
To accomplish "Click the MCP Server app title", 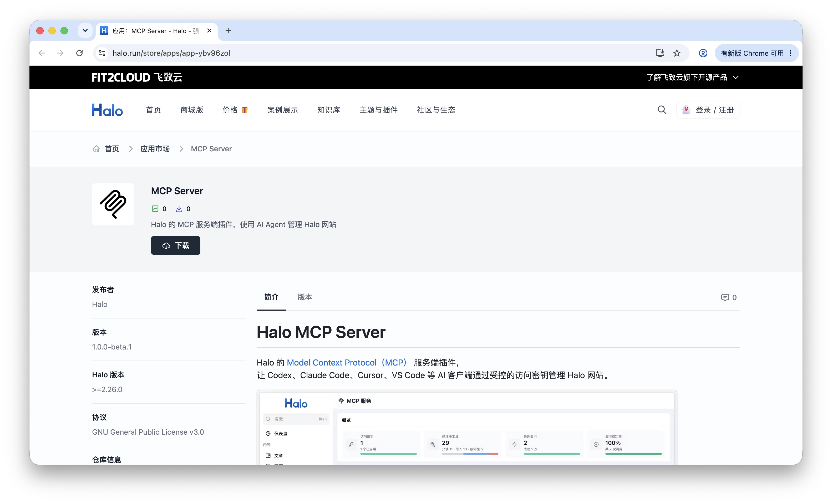I will click(177, 191).
